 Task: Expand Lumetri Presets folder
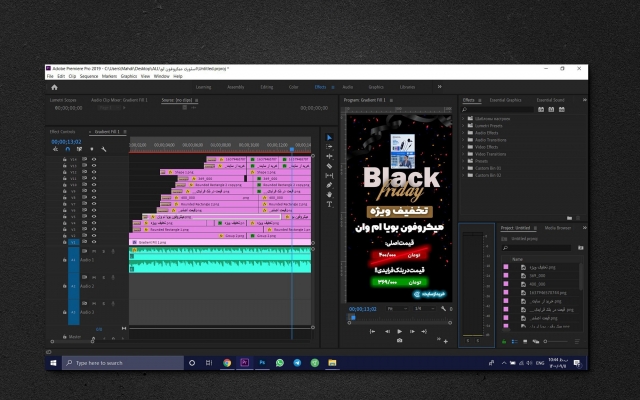464,126
